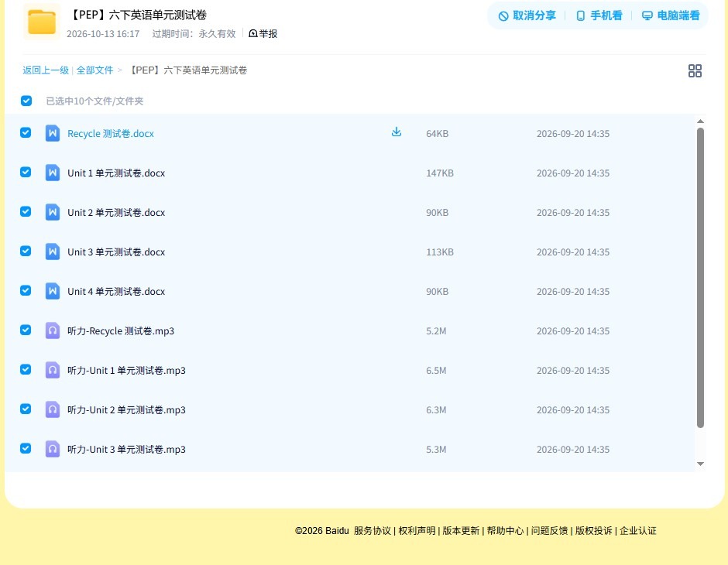Screen dimensions: 728x565
Task: Download Recycle 测试卷.docx via arrow icon
Action: tap(396, 132)
